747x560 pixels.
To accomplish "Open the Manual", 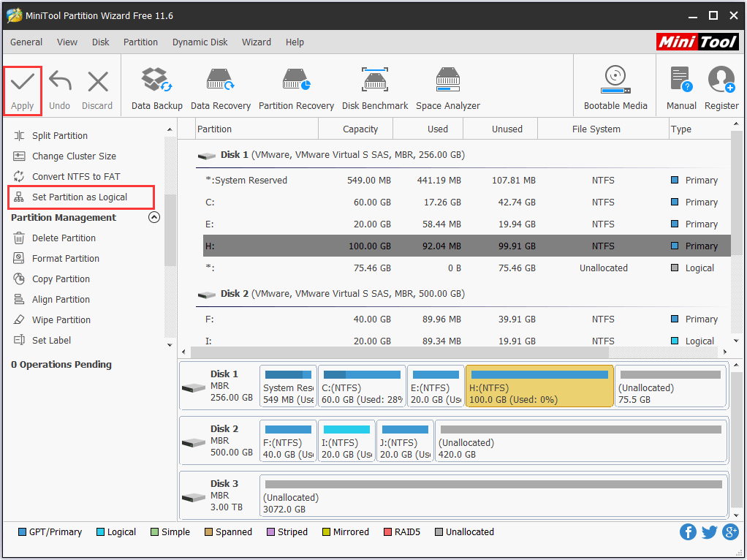I will click(x=681, y=89).
